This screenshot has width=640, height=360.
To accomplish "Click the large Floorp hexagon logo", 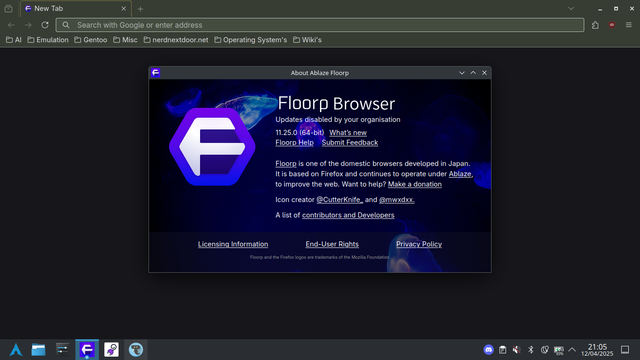I will tap(212, 147).
